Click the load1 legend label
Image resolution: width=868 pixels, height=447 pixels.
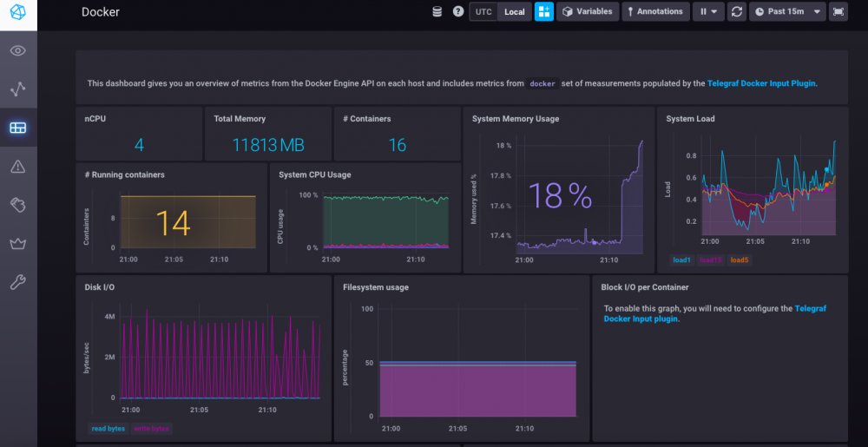coord(681,260)
